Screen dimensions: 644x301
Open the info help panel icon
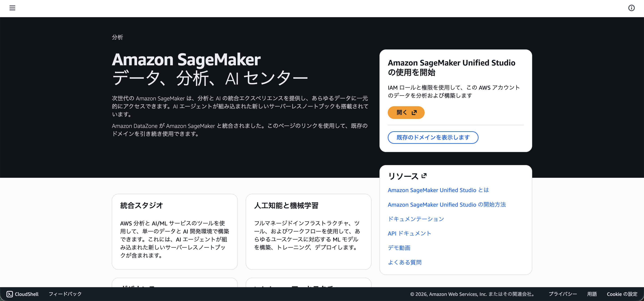point(631,8)
